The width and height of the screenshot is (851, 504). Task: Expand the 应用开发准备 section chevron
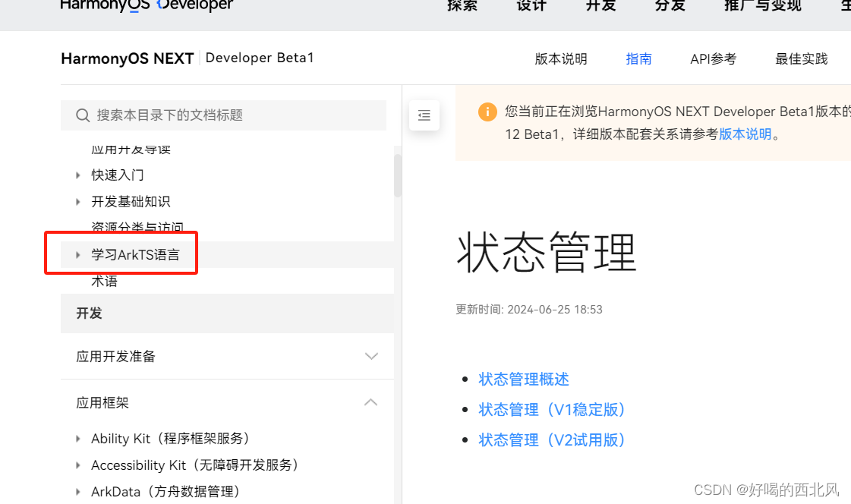point(371,357)
